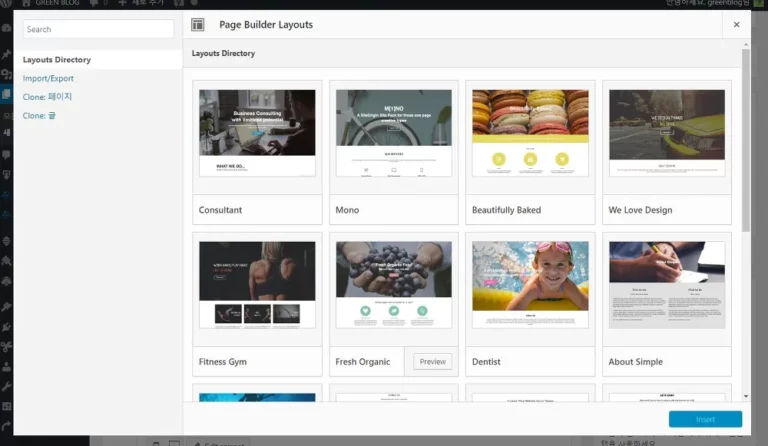
Task: Select the Consultant layout thumbnail
Action: pos(257,133)
